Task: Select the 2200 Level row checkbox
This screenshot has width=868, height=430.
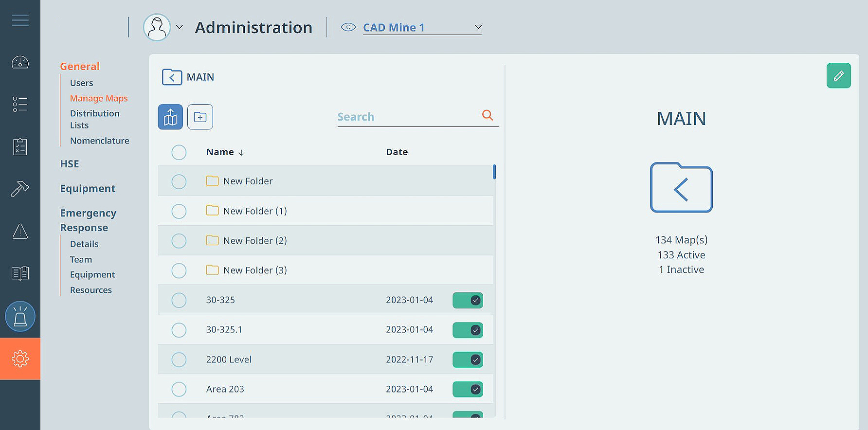Action: [x=179, y=359]
